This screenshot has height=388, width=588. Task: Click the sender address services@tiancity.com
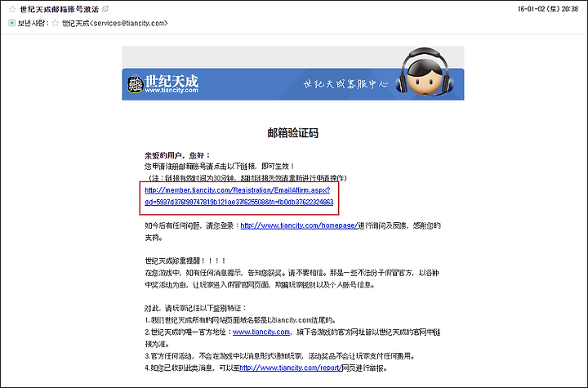tap(129, 23)
